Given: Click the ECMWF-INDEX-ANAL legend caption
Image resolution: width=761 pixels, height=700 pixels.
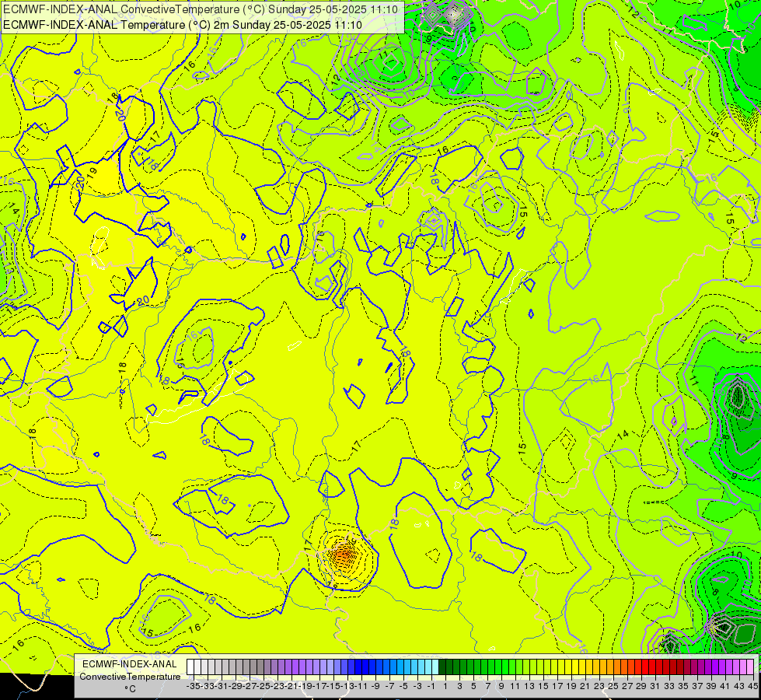Looking at the screenshot, I should point(130,664).
